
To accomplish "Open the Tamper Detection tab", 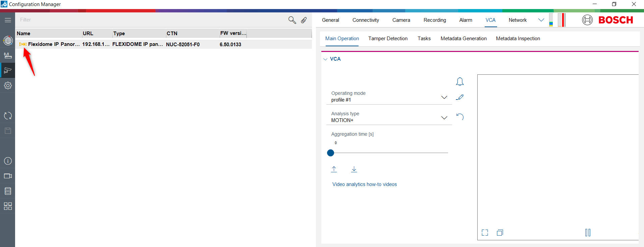I will [388, 39].
